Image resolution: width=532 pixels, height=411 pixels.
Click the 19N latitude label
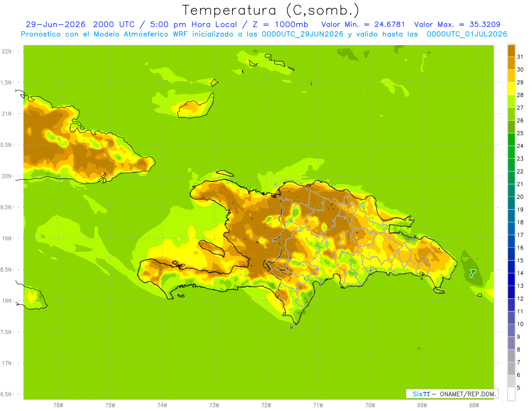7,238
